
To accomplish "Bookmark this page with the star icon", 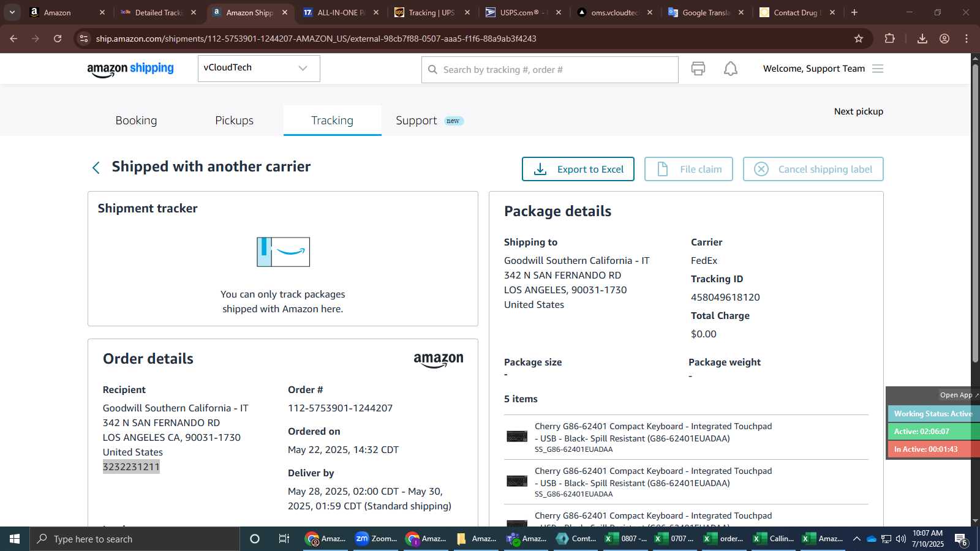I will click(x=859, y=39).
